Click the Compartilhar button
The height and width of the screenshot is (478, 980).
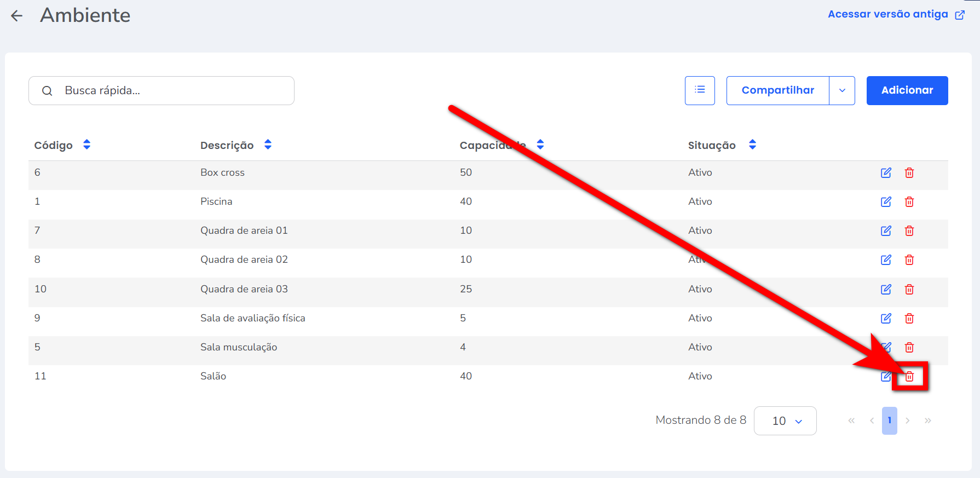(777, 90)
